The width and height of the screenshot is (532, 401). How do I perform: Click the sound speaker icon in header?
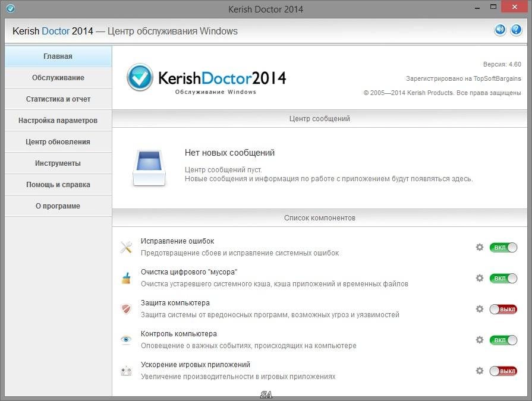[x=500, y=30]
